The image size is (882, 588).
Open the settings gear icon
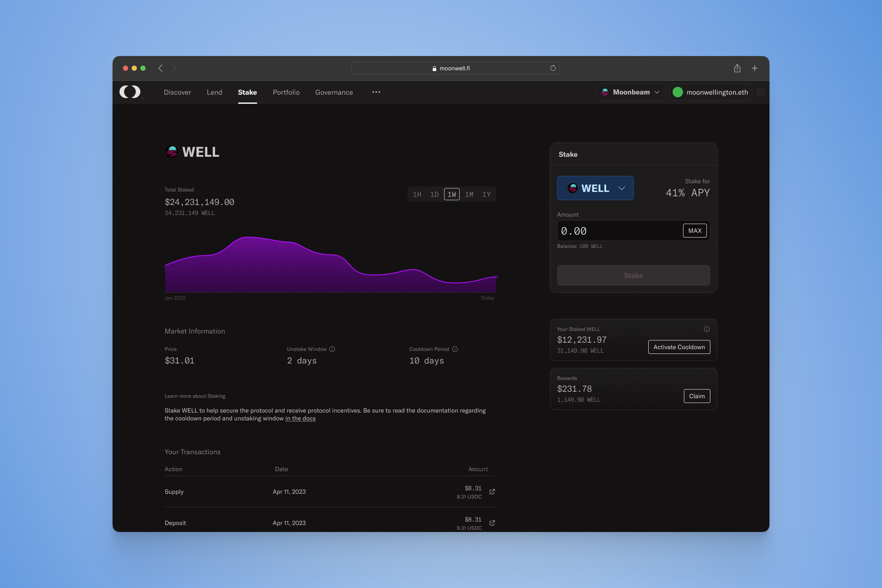760,92
